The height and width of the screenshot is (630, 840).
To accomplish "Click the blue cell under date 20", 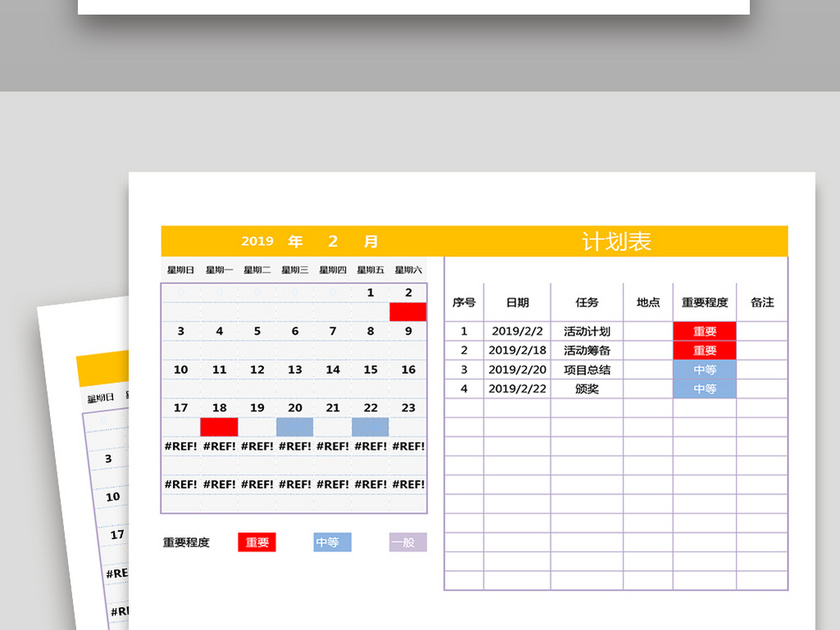I will click(x=292, y=425).
